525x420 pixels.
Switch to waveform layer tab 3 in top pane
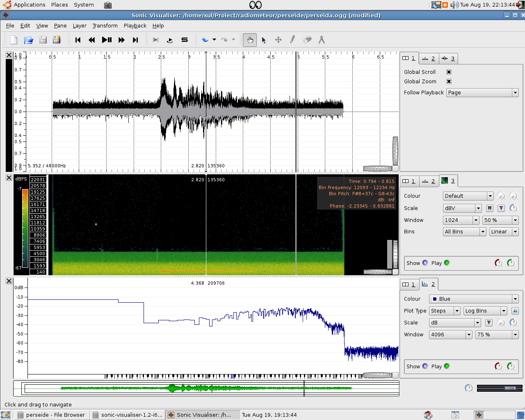pos(448,59)
